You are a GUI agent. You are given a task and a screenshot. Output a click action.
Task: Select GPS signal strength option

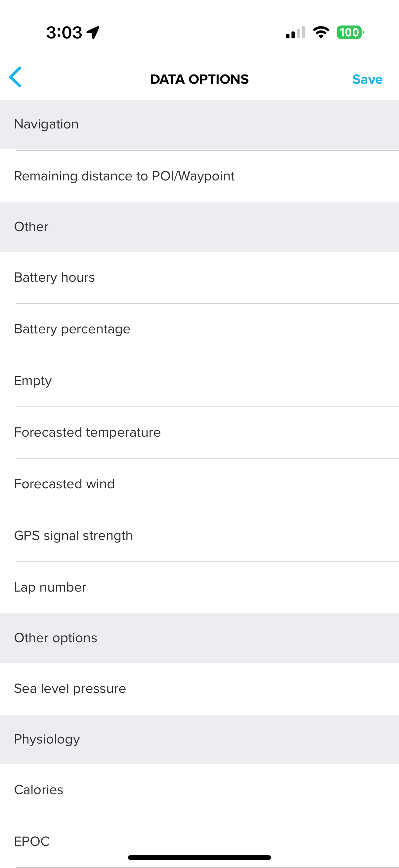point(73,535)
